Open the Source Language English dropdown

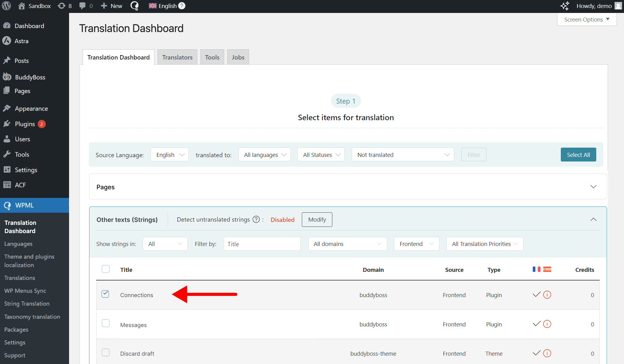170,155
